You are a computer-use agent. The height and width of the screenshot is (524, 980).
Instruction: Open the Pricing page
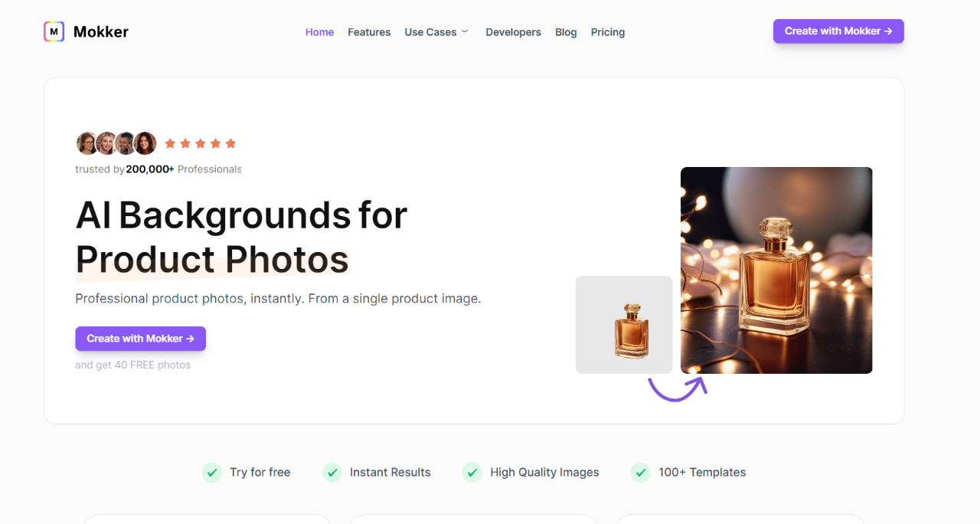[x=608, y=32]
